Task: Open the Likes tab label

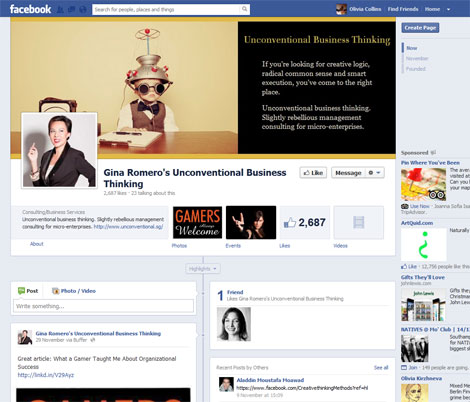Action: coord(284,246)
